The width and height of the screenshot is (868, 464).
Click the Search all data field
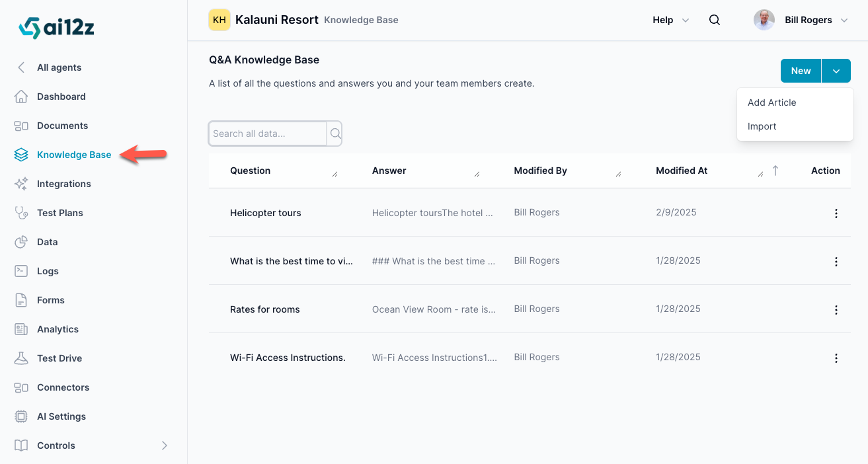pos(268,134)
